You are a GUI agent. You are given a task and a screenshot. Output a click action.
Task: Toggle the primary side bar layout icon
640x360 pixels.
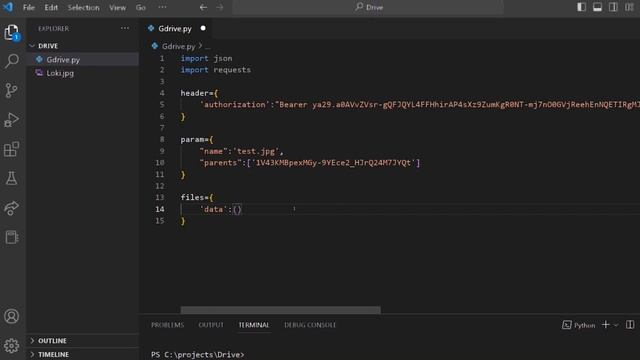[x=581, y=7]
